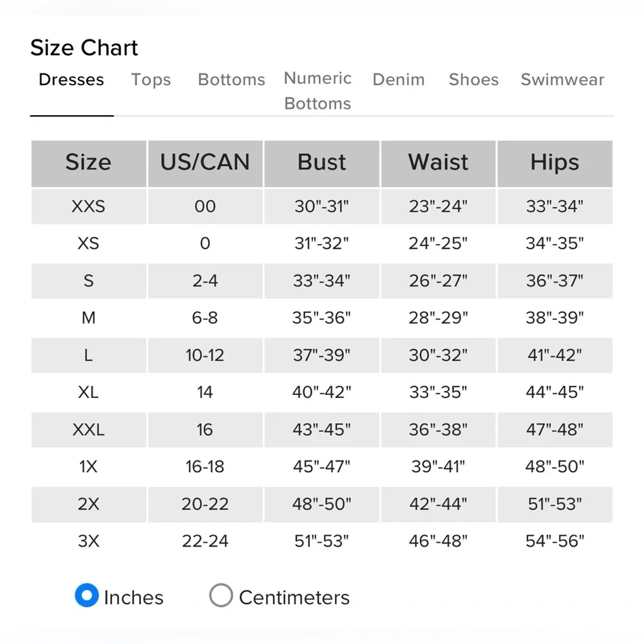Click the Size column header
This screenshot has height=644, width=644.
tap(88, 163)
